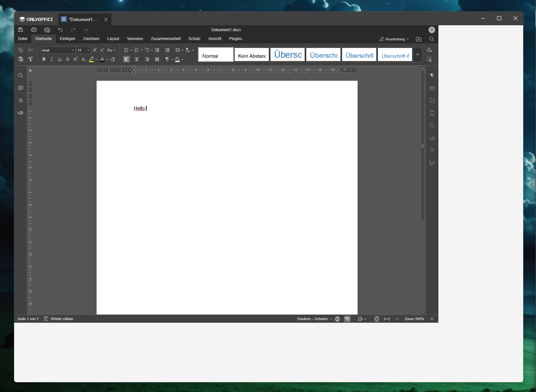The image size is (536, 392).
Task: Increase paragraph indent
Action: point(167,50)
